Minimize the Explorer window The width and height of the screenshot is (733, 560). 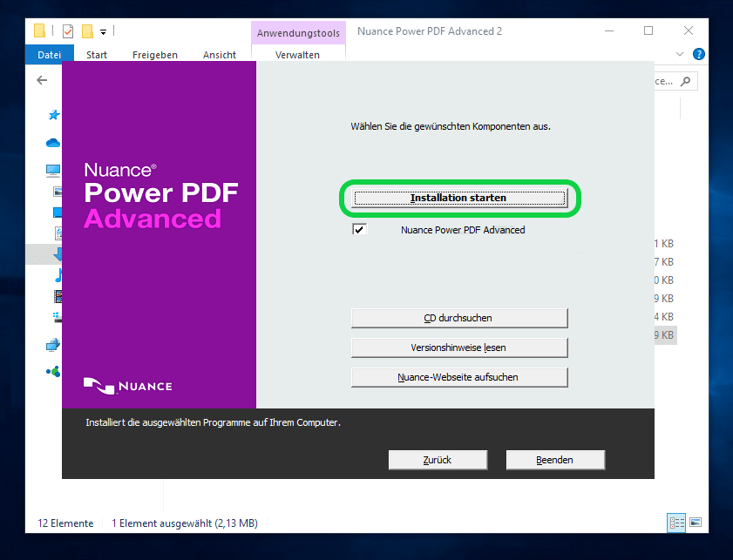pos(609,30)
